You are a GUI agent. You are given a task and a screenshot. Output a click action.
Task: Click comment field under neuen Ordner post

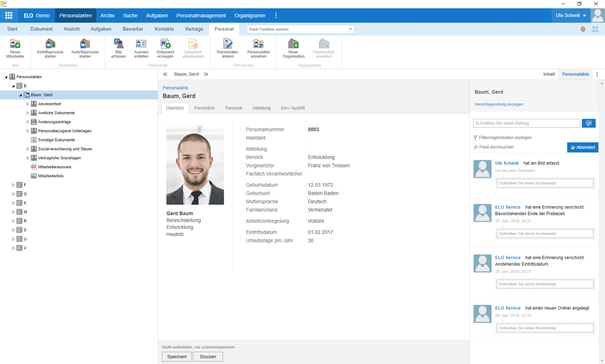[545, 328]
